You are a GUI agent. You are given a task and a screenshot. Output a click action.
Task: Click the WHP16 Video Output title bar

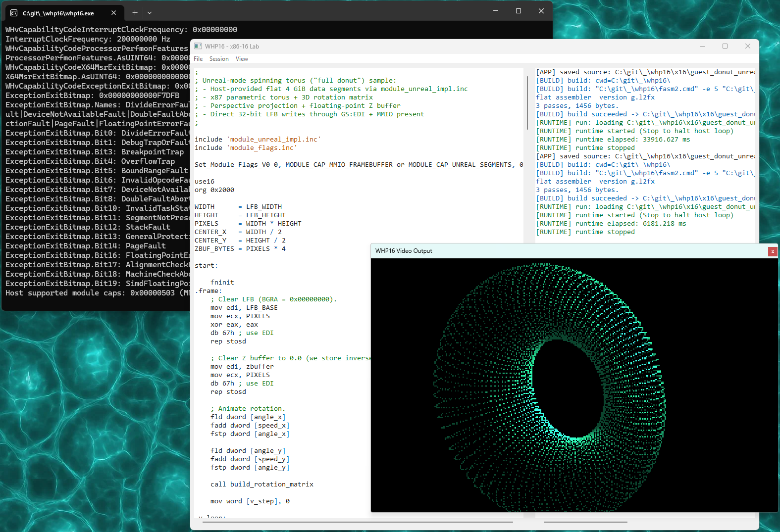click(570, 251)
